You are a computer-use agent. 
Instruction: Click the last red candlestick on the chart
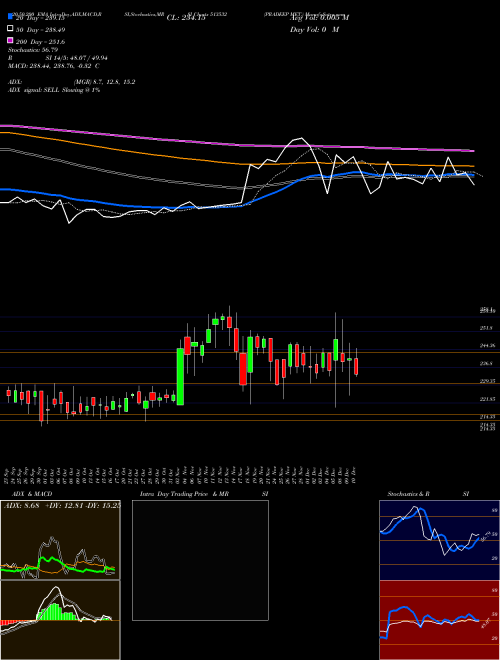(356, 366)
